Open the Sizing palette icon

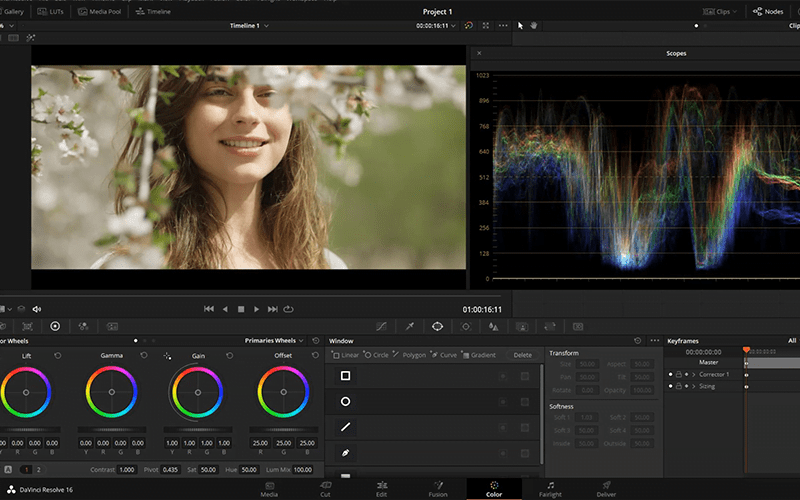(x=549, y=327)
